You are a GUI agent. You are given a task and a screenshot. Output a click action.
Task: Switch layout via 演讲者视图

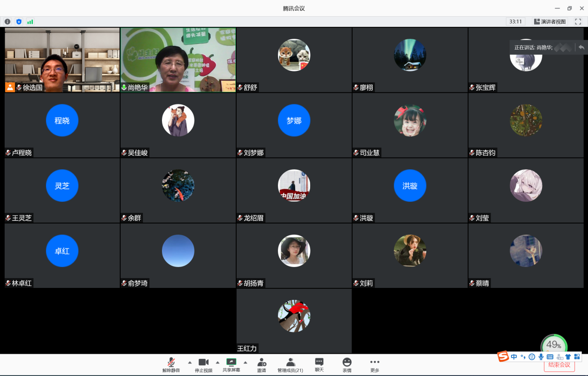pos(550,21)
